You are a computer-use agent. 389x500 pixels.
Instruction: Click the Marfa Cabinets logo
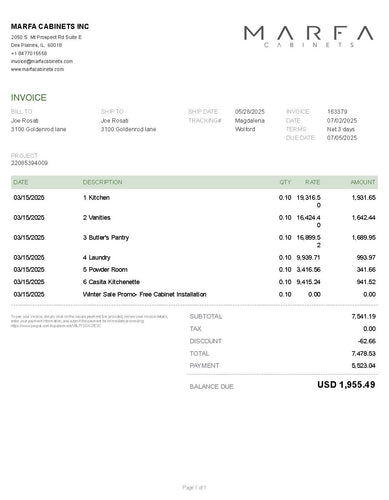tap(308, 37)
